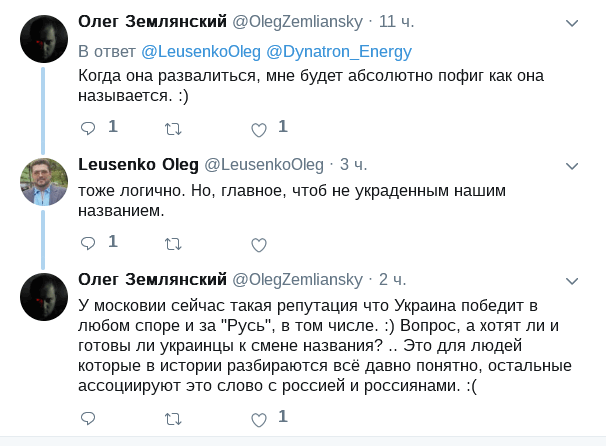Open dropdown chevron on the last tweet
The width and height of the screenshot is (606, 446).
click(572, 278)
